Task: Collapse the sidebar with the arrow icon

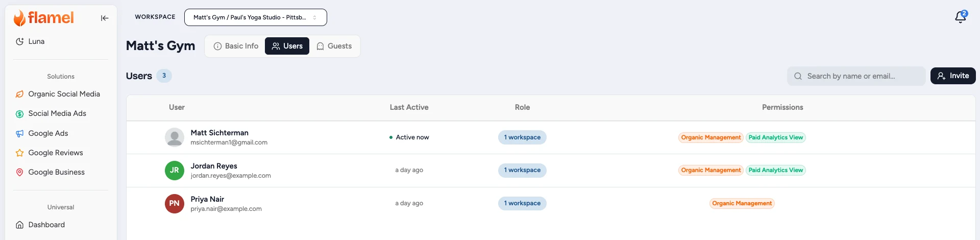Action: [x=105, y=18]
